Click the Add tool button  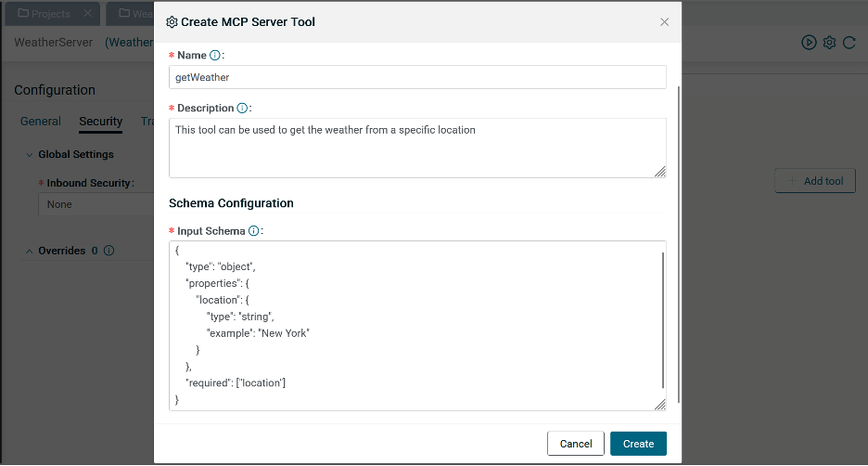click(815, 181)
